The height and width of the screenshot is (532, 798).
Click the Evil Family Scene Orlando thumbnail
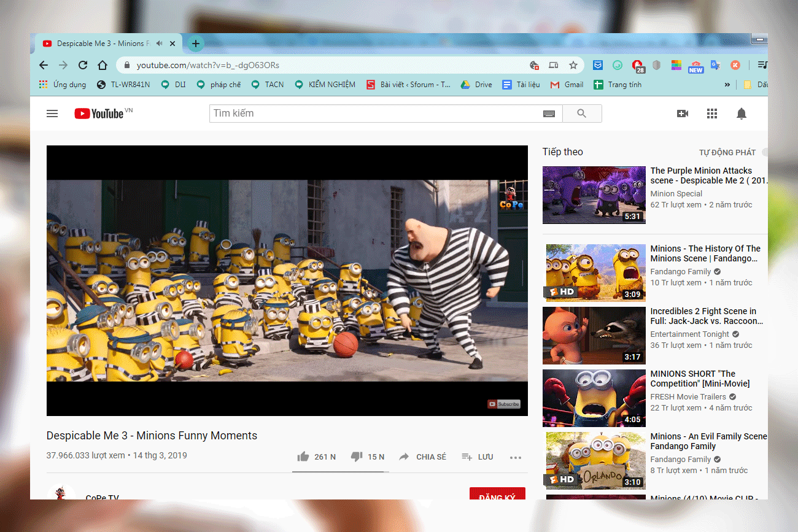coord(595,461)
